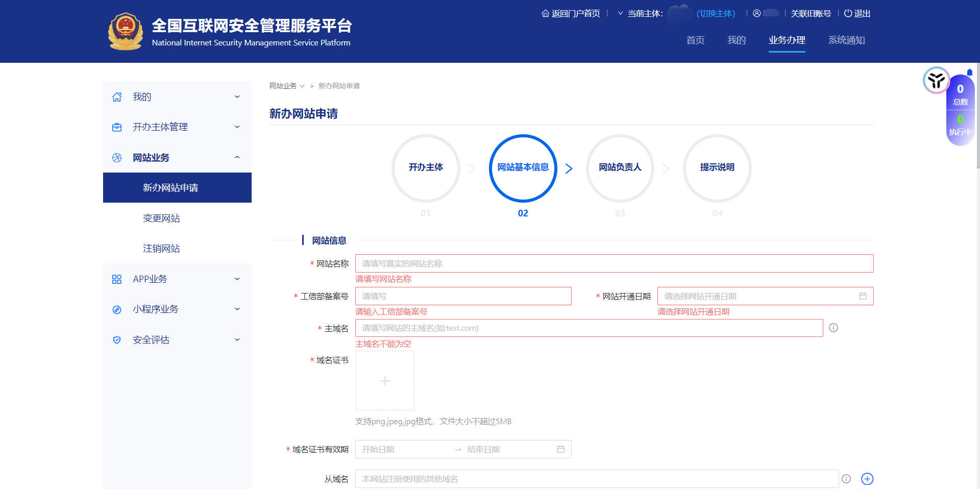The height and width of the screenshot is (489, 980).
Task: Collapse the 网站业务 section chevron
Action: coord(237,157)
